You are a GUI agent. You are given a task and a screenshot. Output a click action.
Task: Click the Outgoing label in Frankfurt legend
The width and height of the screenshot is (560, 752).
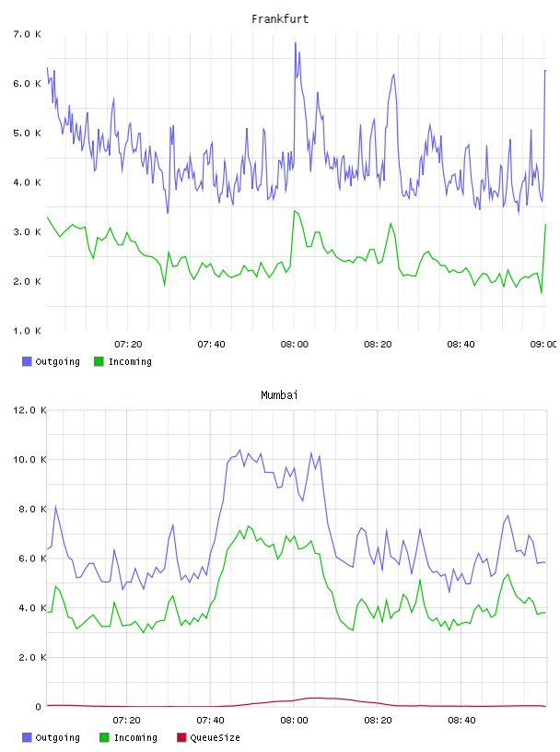tap(57, 361)
